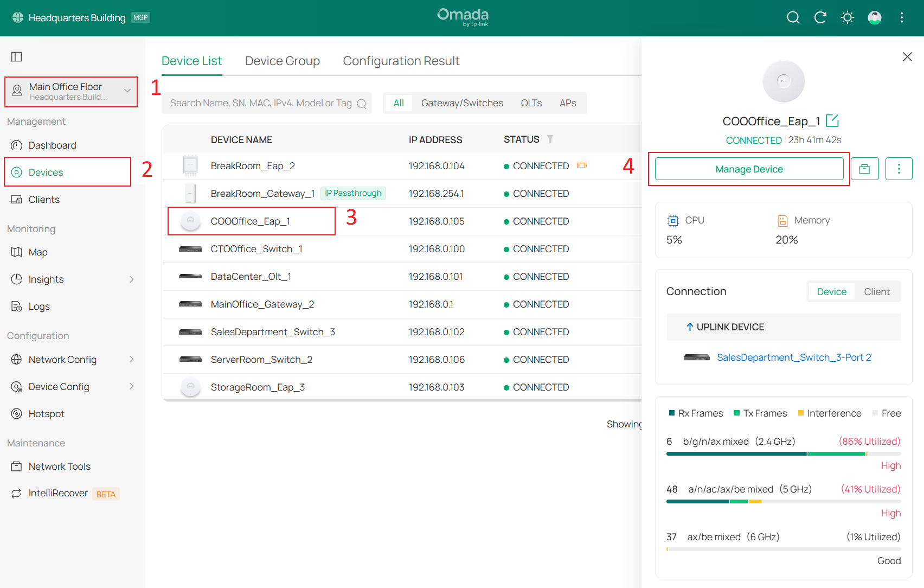Click edit icon beside COOOffice_Eap_1 name

(x=832, y=120)
